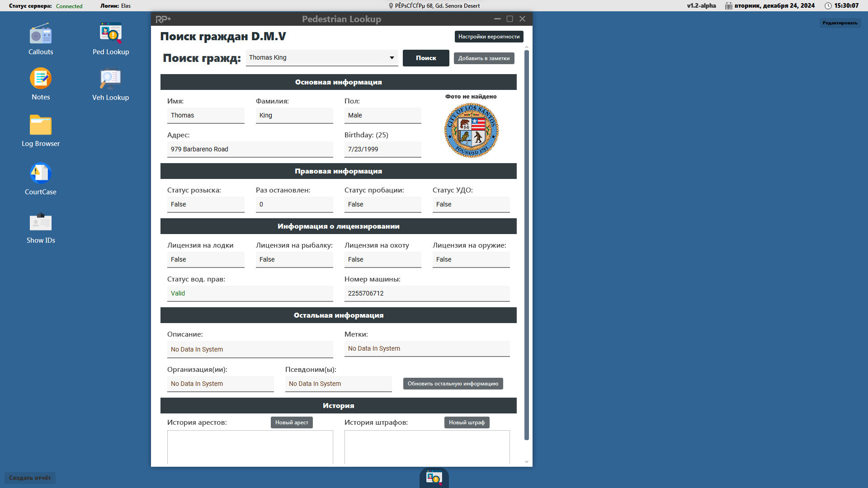
Task: Open the Ped Lookup desktop icon
Action: 111,33
